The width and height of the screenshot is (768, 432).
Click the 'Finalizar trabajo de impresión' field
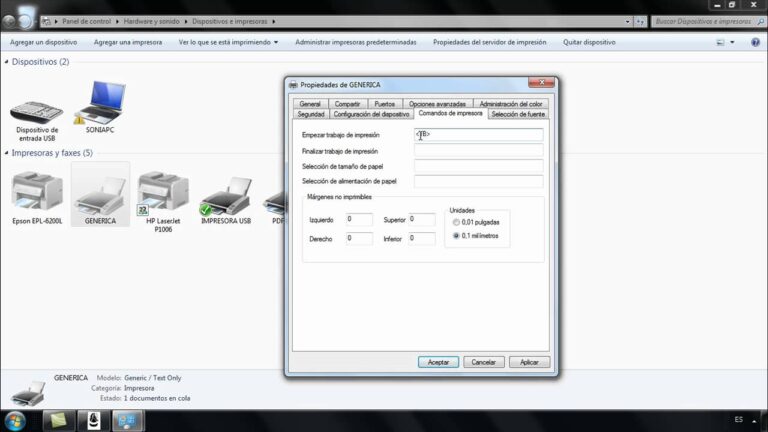[478, 150]
